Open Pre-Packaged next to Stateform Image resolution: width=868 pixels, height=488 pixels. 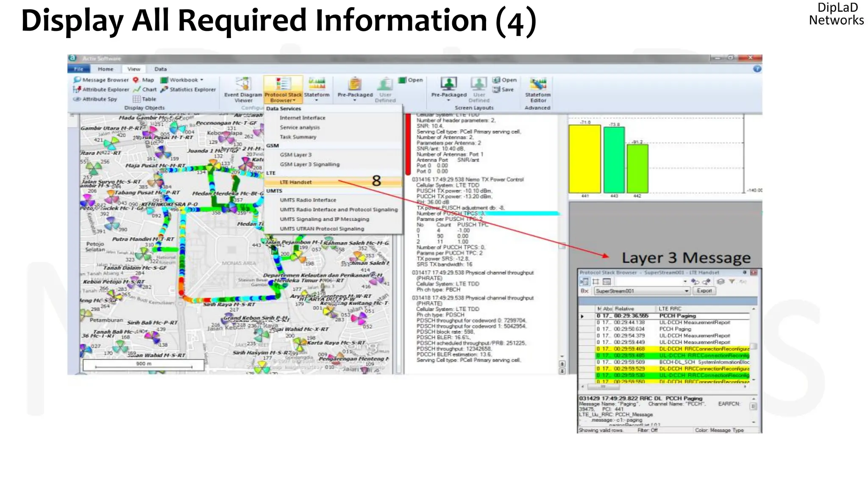click(x=355, y=90)
